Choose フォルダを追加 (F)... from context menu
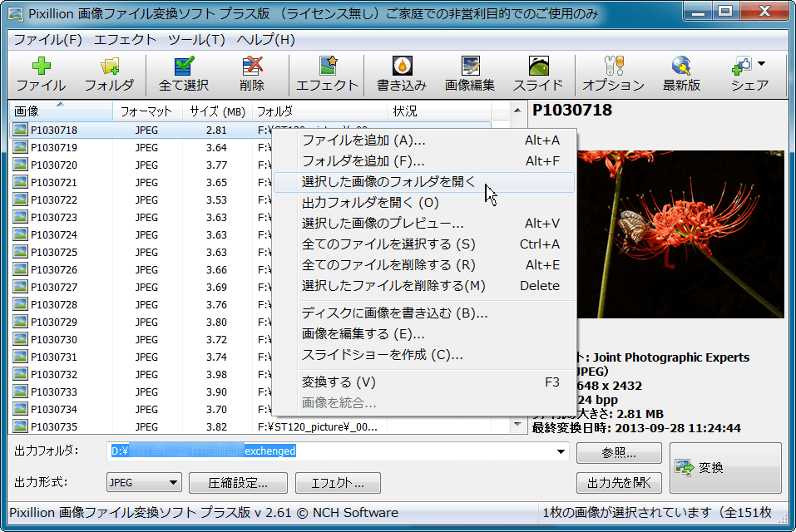Viewport: 796px width, 532px height. coord(424,161)
